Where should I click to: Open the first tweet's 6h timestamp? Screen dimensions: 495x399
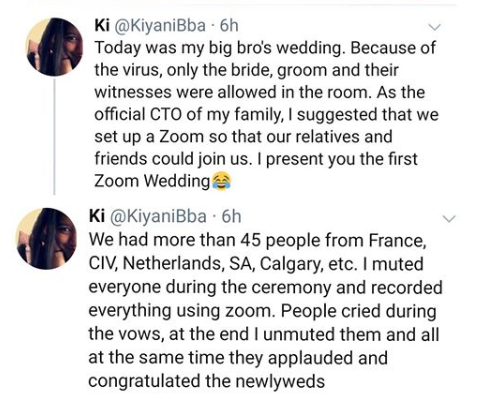coord(229,26)
